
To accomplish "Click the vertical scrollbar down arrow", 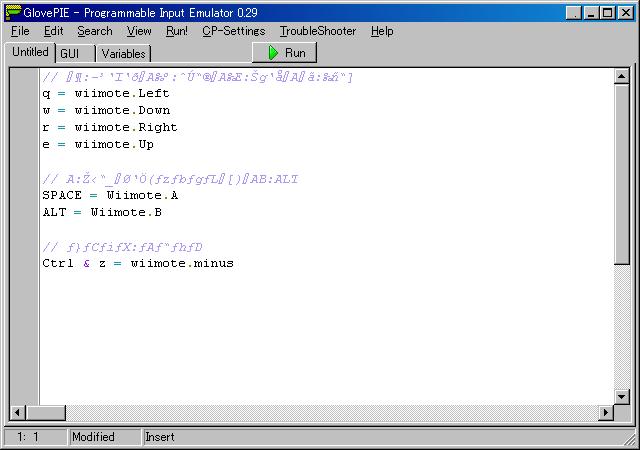I will click(x=621, y=396).
